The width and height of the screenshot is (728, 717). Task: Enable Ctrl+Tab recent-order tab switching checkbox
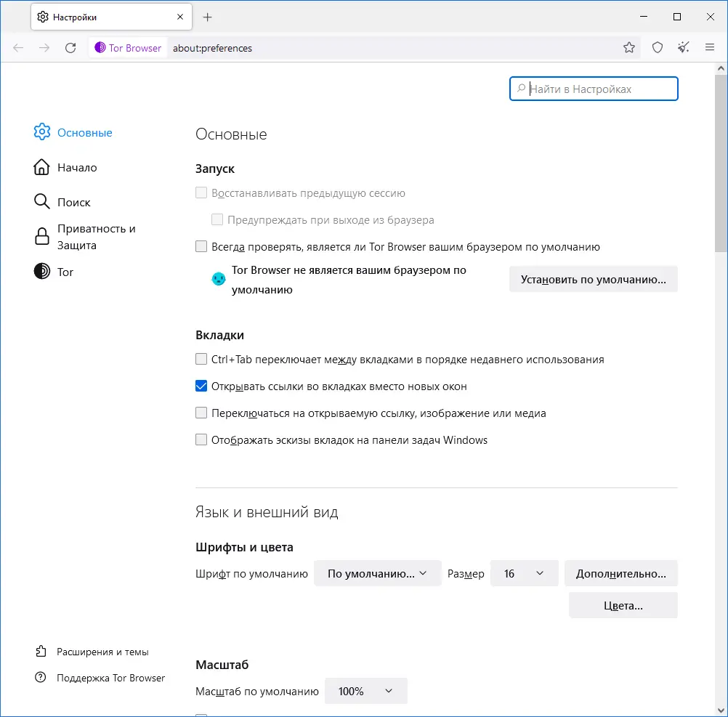tap(202, 360)
